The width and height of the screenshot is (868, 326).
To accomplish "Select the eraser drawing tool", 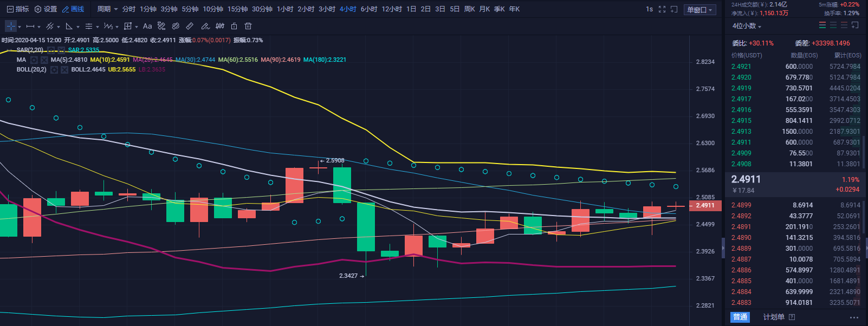I will 205,26.
